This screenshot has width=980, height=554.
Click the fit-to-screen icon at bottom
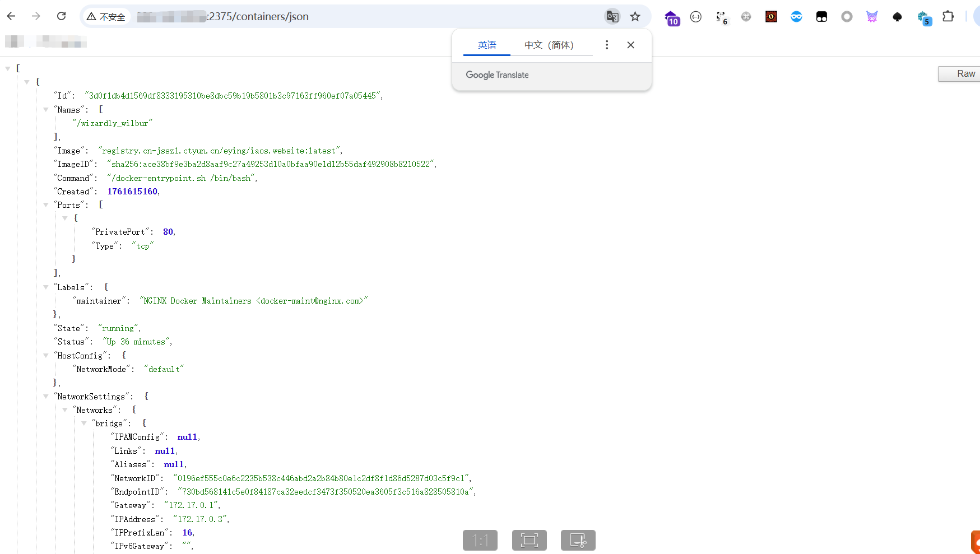(529, 540)
